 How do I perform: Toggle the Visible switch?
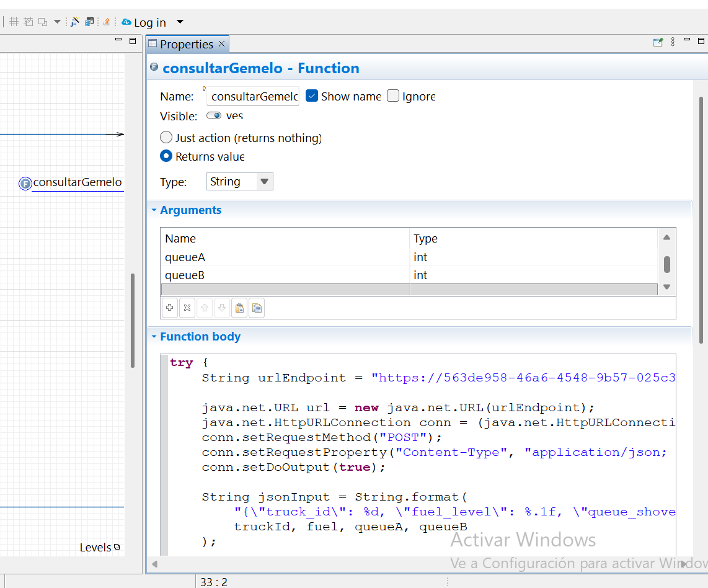click(213, 115)
